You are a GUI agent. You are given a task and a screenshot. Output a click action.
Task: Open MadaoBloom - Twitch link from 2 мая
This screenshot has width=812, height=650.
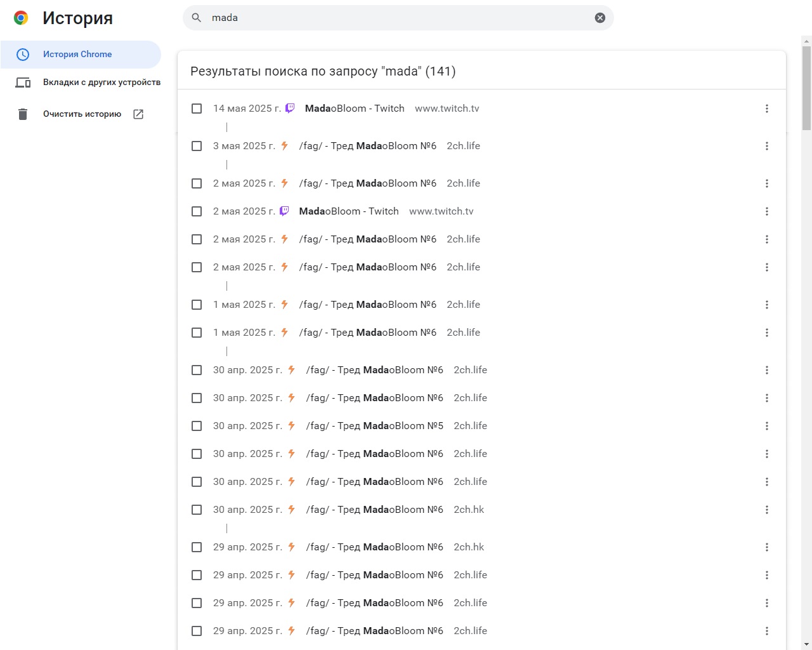click(349, 211)
